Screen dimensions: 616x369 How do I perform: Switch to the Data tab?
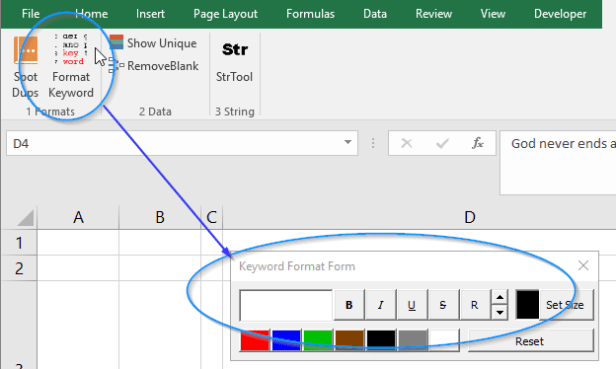tap(375, 14)
